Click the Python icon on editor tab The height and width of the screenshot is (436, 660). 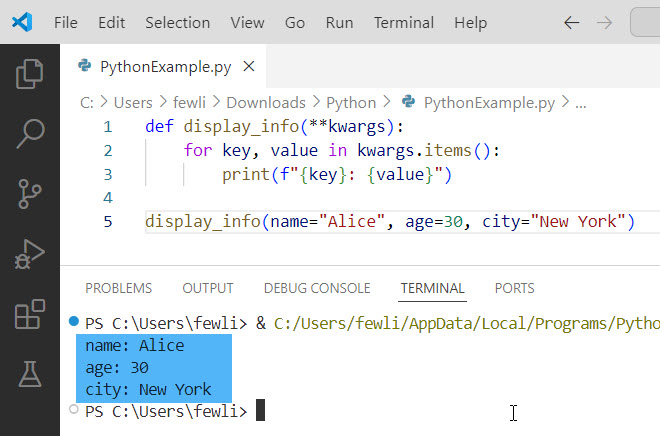coord(85,65)
